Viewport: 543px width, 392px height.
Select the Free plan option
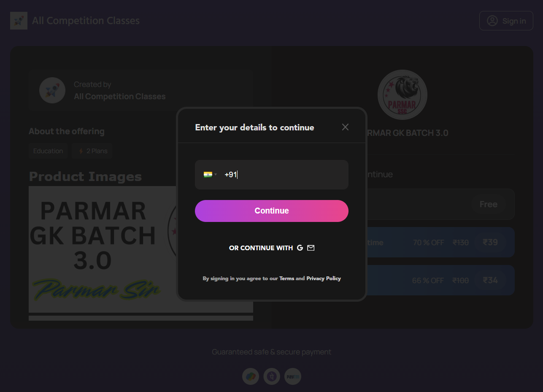pyautogui.click(x=488, y=204)
